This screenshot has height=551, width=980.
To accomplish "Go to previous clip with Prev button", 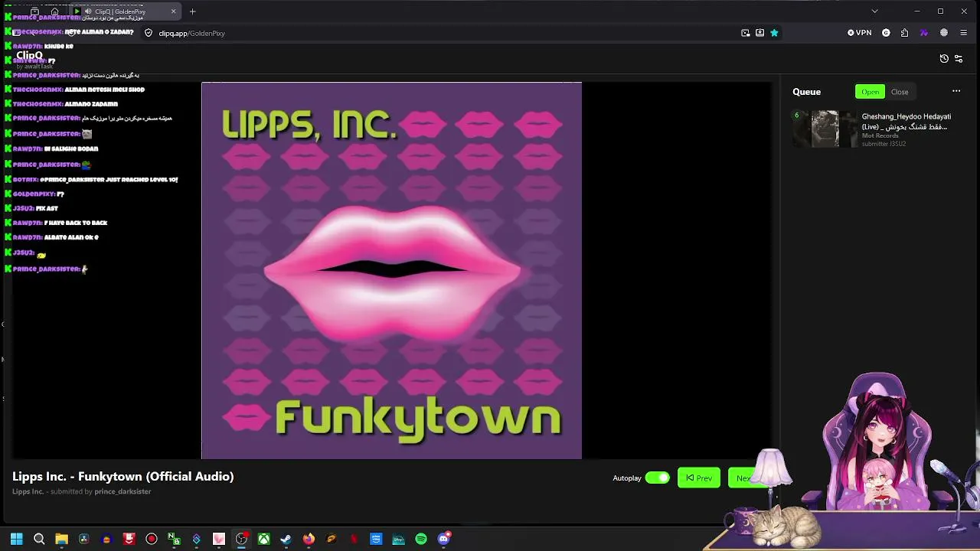I will click(x=699, y=478).
